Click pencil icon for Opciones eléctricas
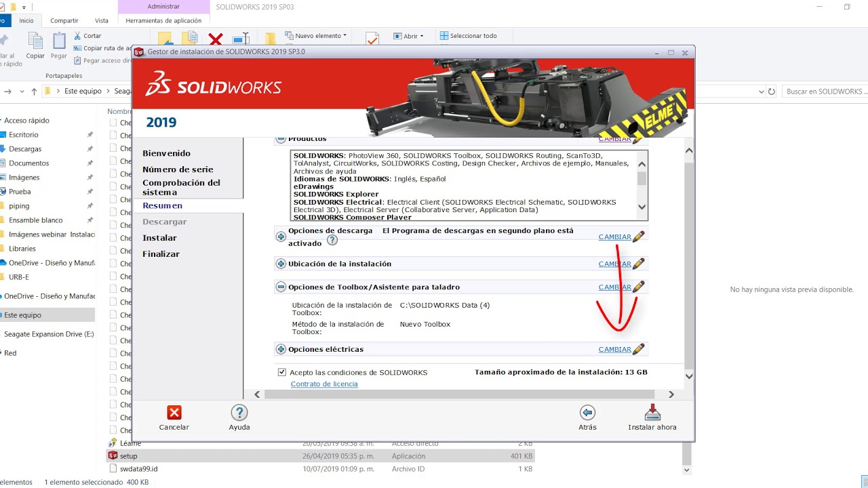The height and width of the screenshot is (488, 868). click(638, 349)
